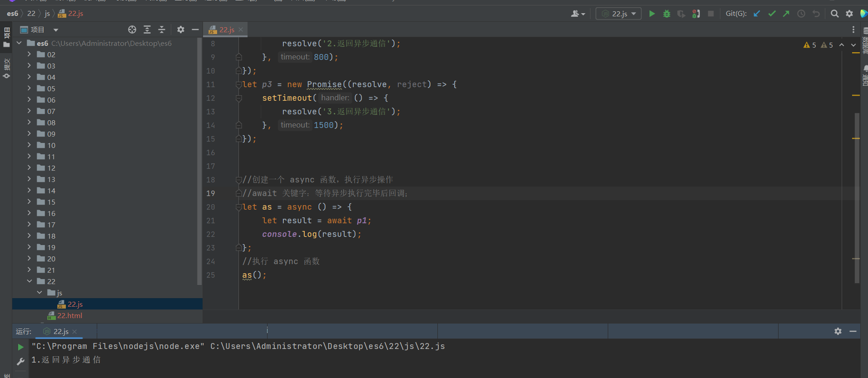Commit changes with Git checkmark icon

point(772,14)
